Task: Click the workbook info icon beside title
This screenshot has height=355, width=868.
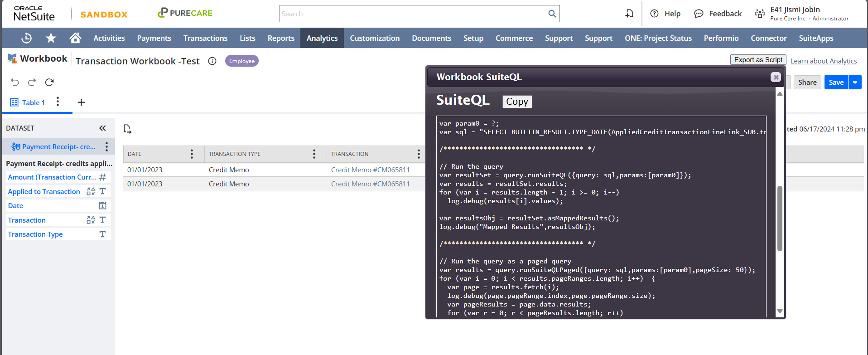Action: tap(212, 61)
